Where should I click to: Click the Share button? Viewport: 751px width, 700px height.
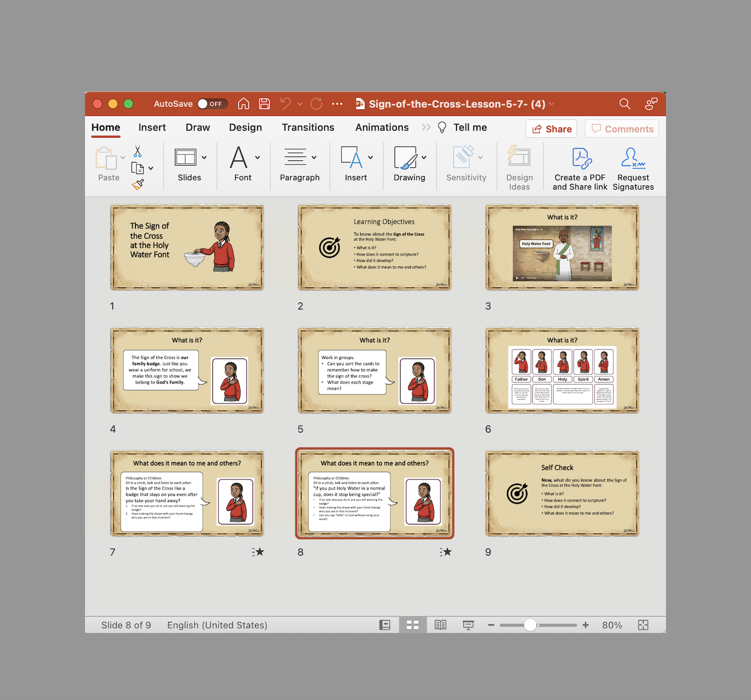click(551, 128)
